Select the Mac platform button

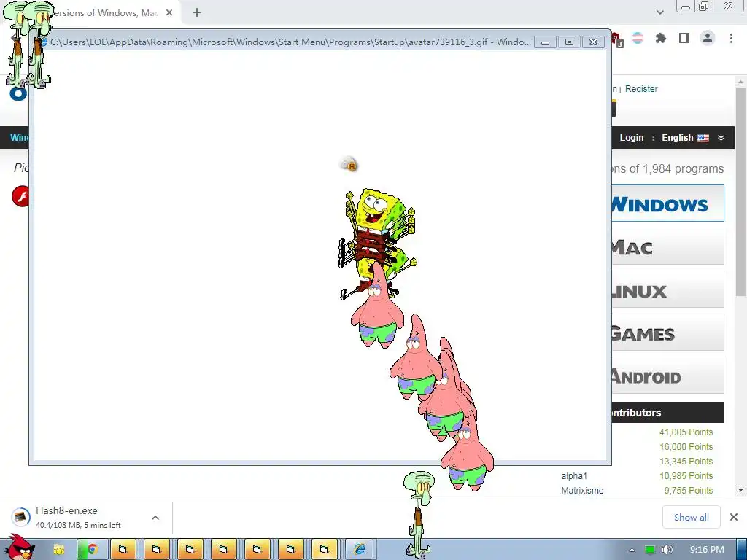click(x=668, y=246)
